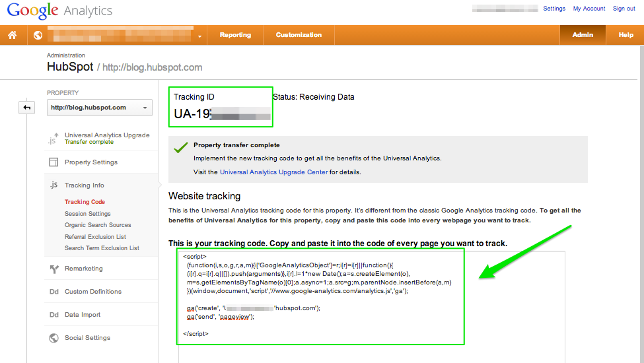Click the Universal Analytics Upgrade .js icon
Image resolution: width=644 pixels, height=363 pixels.
[x=54, y=139]
